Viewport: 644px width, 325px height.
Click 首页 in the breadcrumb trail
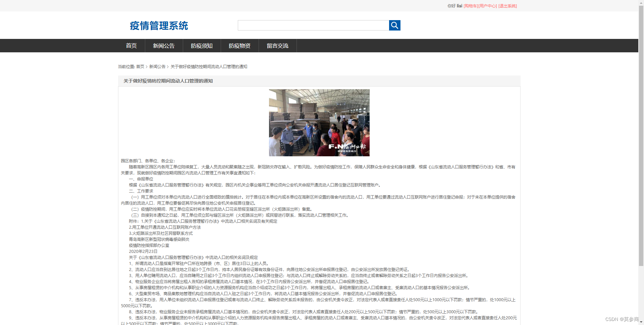pyautogui.click(x=140, y=66)
